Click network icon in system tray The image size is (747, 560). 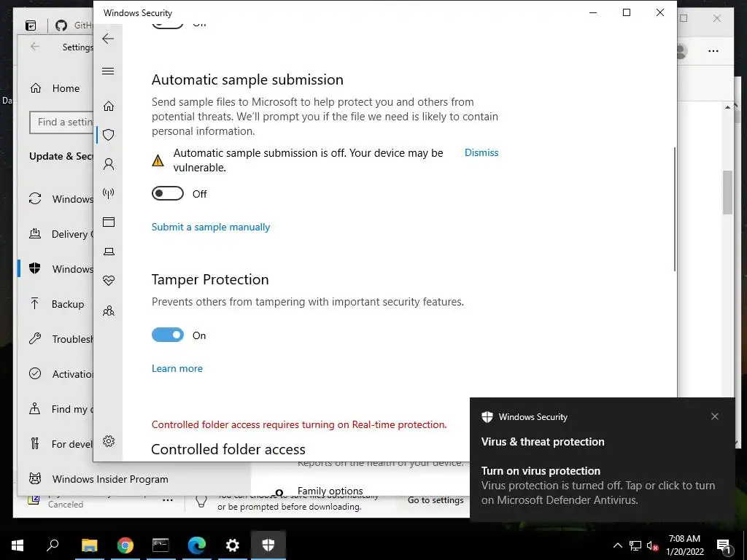click(635, 545)
